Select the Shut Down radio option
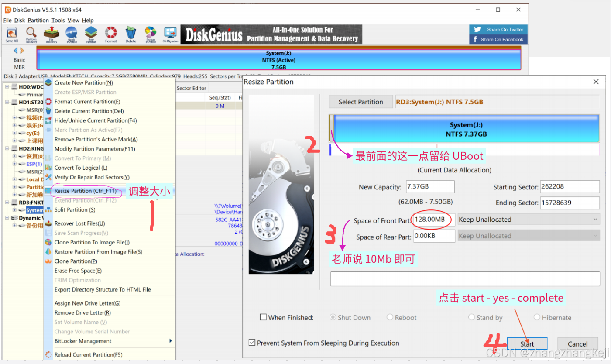The width and height of the screenshot is (611, 364). (333, 317)
